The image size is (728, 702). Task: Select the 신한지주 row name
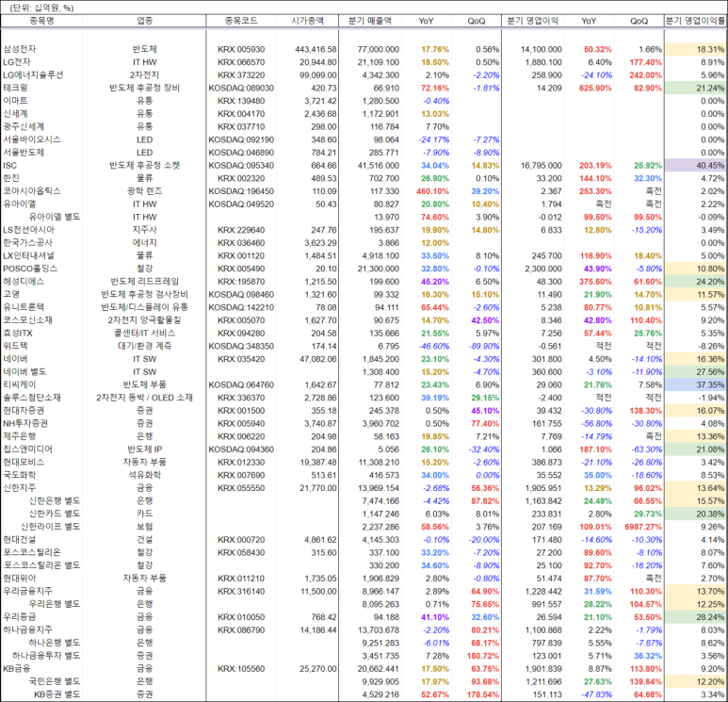tap(20, 488)
